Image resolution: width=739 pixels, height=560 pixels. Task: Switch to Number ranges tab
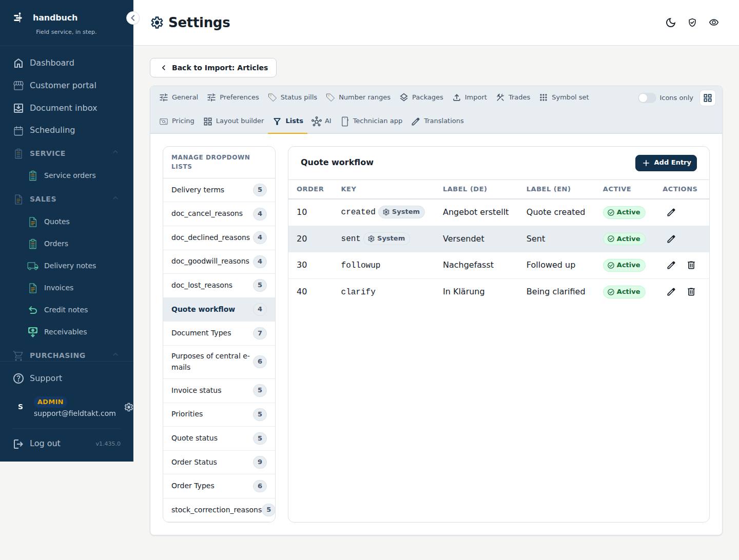coord(358,97)
